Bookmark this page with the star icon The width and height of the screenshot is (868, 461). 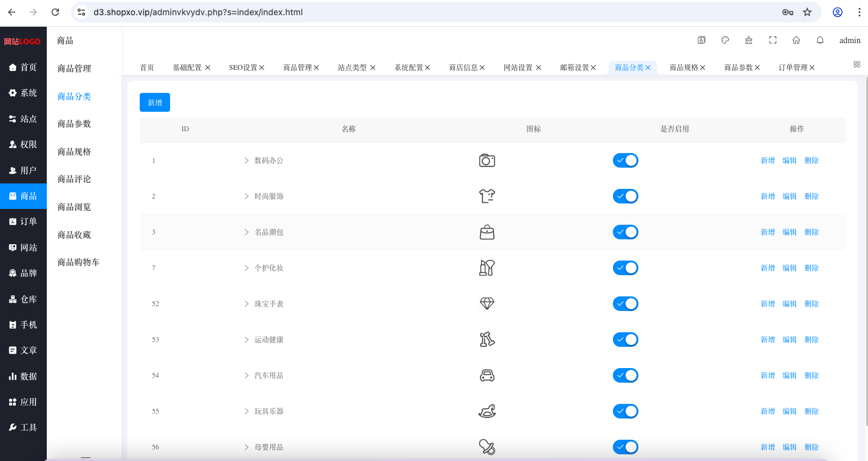coord(807,12)
